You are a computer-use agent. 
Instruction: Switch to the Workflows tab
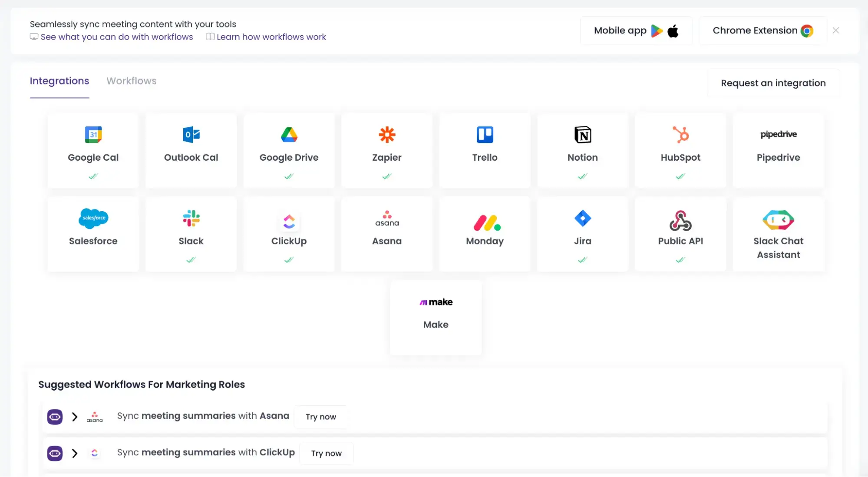131,81
